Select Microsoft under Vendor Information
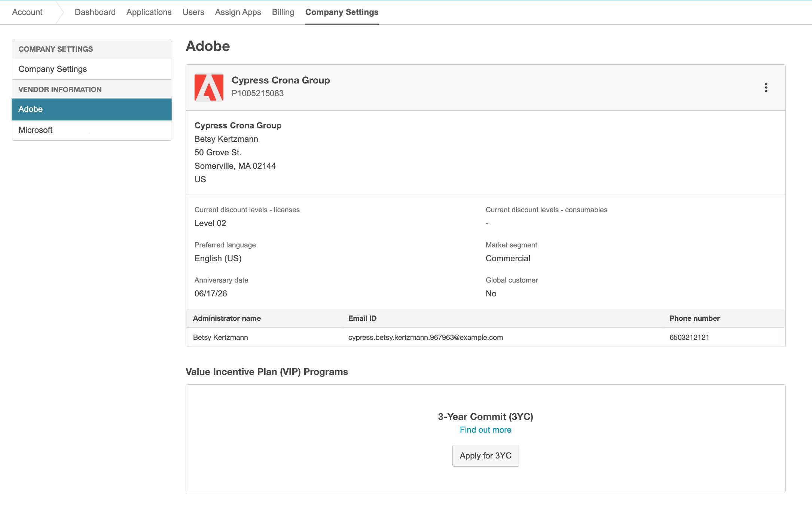Screen dimensions: 812x515 click(x=92, y=130)
